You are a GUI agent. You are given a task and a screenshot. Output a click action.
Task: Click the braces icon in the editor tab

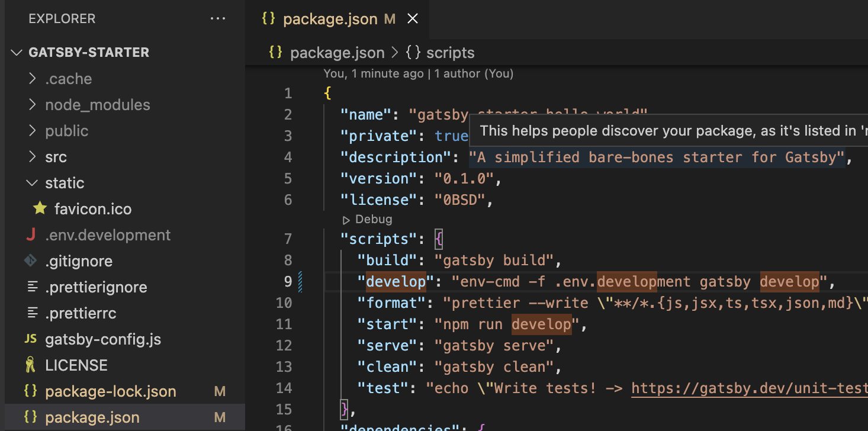[268, 18]
